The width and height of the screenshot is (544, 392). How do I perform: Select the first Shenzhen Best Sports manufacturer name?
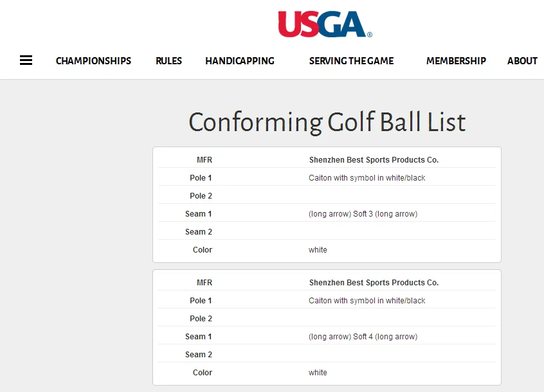pos(374,160)
